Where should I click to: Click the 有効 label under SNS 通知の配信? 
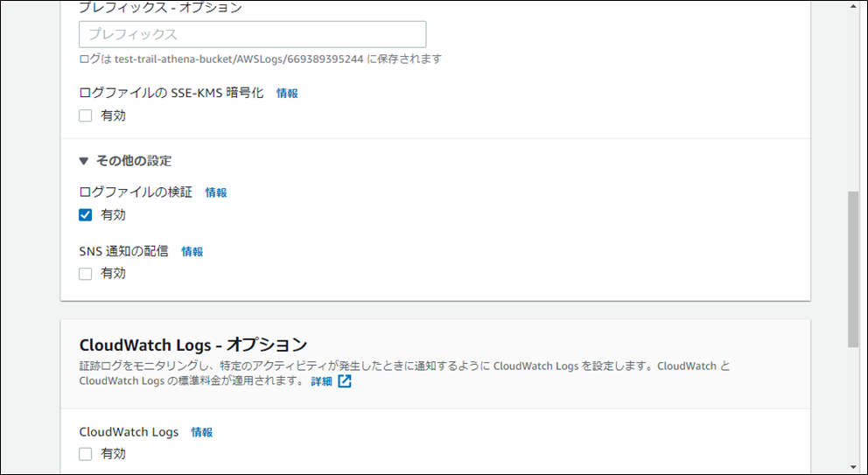coord(113,274)
